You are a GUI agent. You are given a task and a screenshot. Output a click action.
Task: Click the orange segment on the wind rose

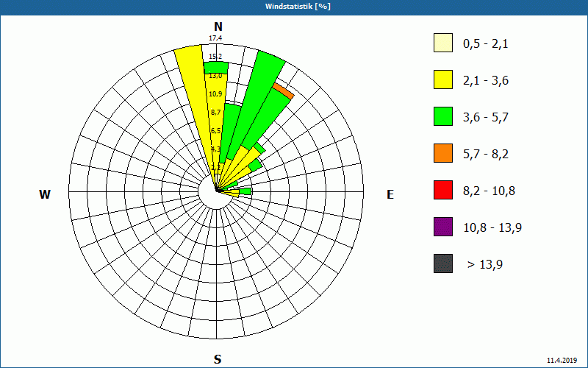(284, 91)
